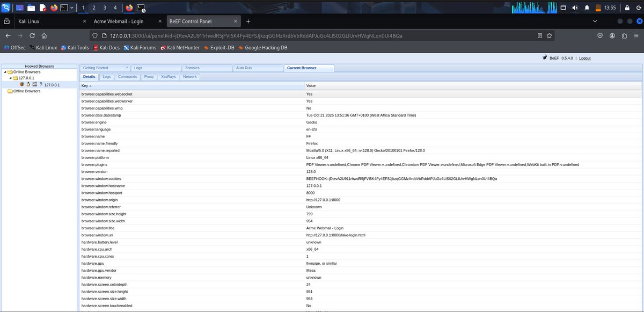Open the Firefox View recent browsing icon
This screenshot has width=644, height=312.
point(6,21)
